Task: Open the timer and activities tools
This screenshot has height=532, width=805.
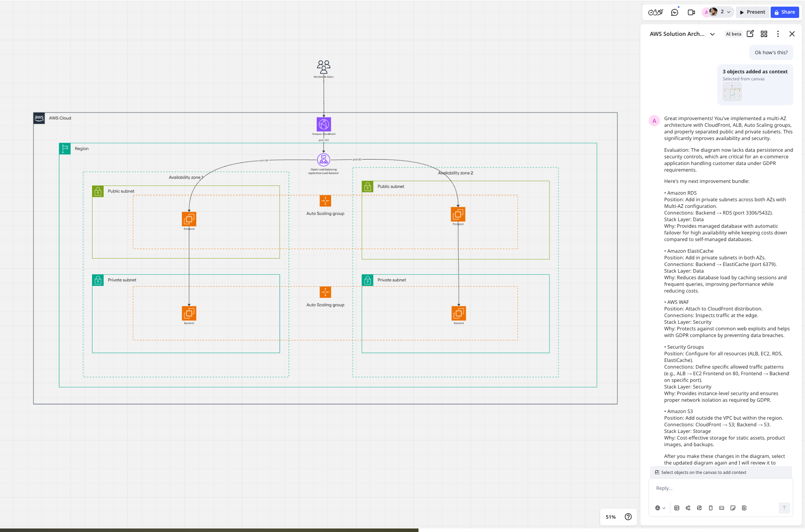Action: coord(655,12)
